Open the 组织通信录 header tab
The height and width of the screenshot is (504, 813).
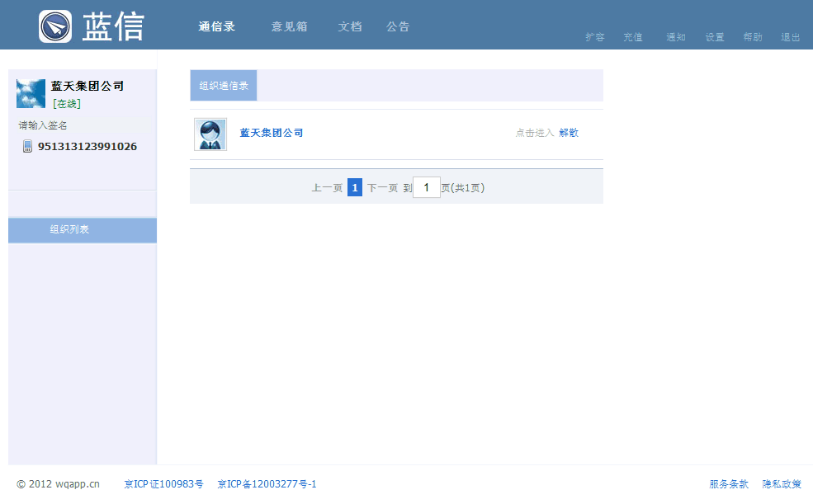coord(223,84)
